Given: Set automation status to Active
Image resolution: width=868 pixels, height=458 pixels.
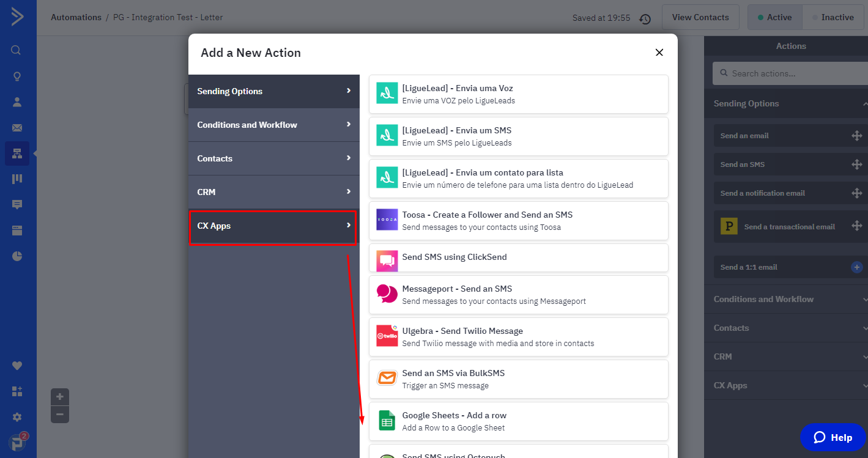Looking at the screenshot, I should point(774,18).
